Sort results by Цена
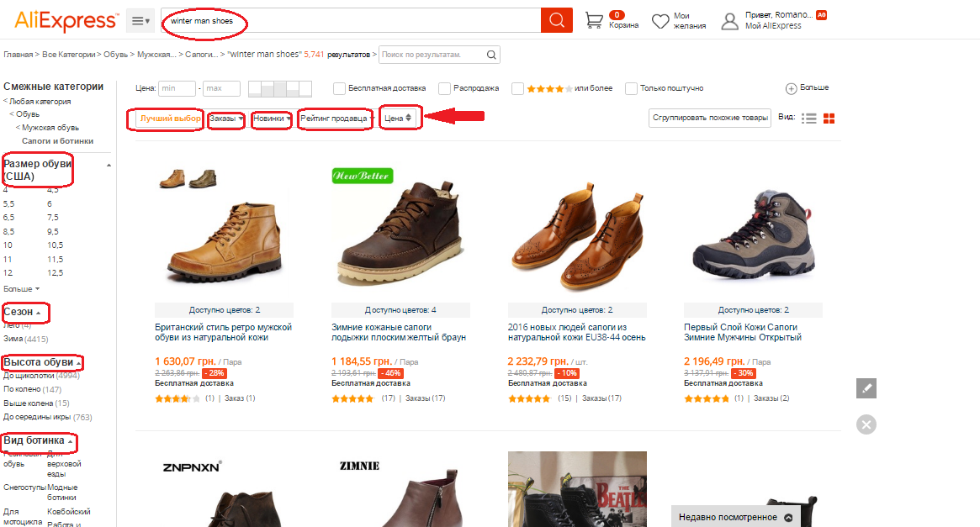980x527 pixels. click(x=398, y=118)
